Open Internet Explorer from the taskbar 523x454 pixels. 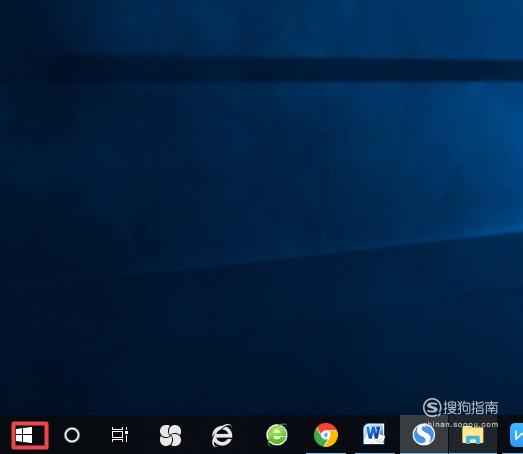pos(222,435)
